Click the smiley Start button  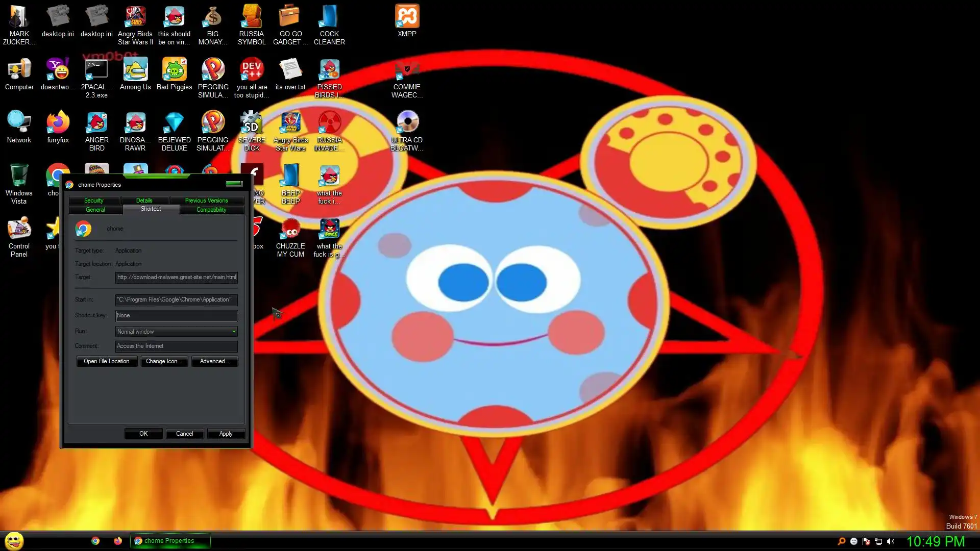(14, 541)
